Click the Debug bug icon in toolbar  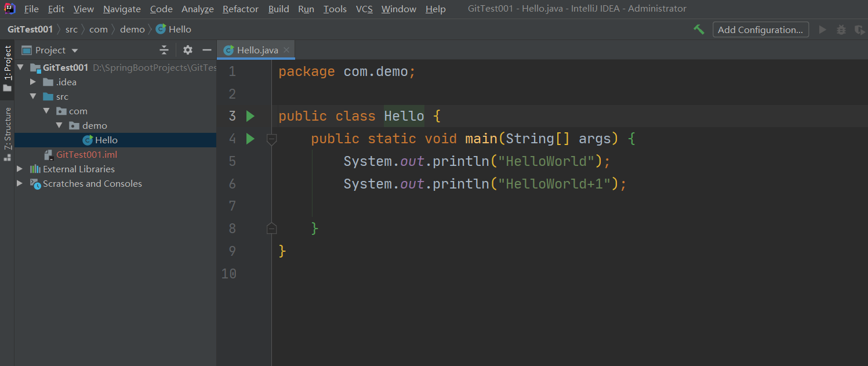841,30
